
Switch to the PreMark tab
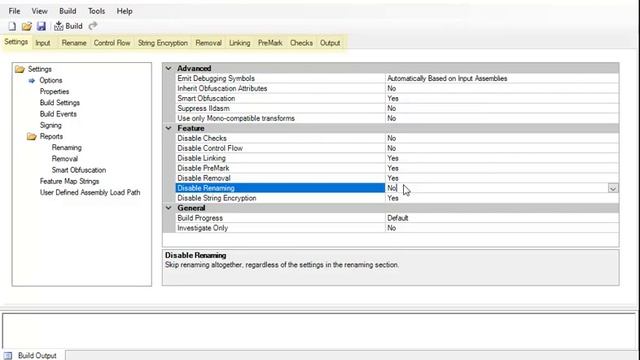[x=270, y=43]
